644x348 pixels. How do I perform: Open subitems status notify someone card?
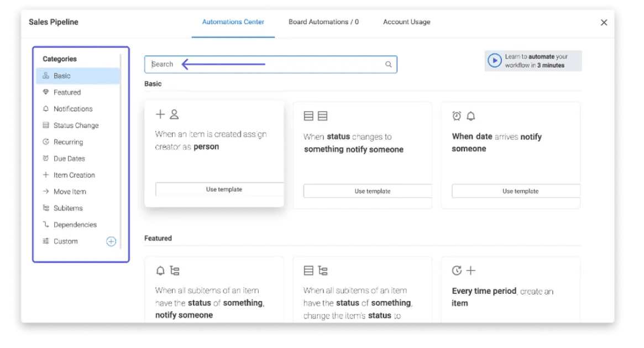(x=214, y=290)
